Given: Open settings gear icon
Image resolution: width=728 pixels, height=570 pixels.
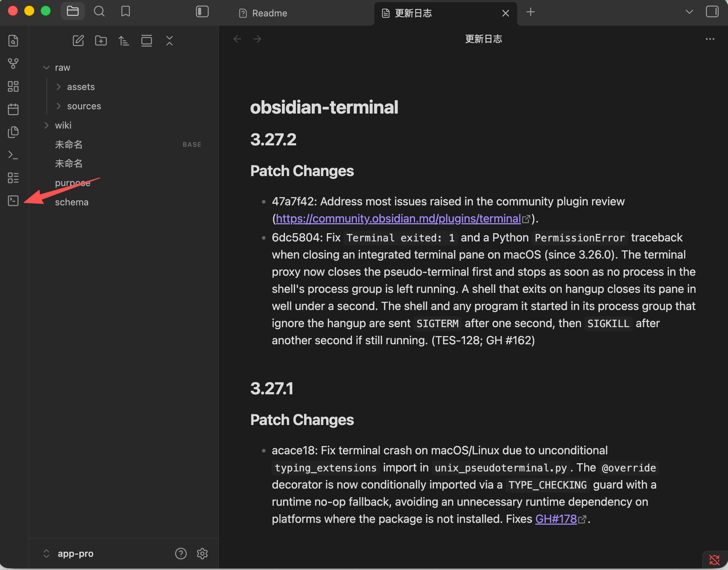Looking at the screenshot, I should (202, 554).
